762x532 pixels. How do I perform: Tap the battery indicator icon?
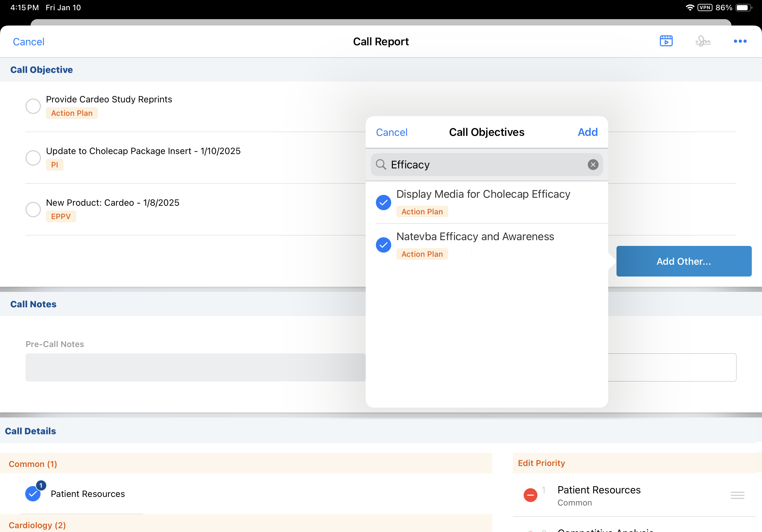pos(743,8)
